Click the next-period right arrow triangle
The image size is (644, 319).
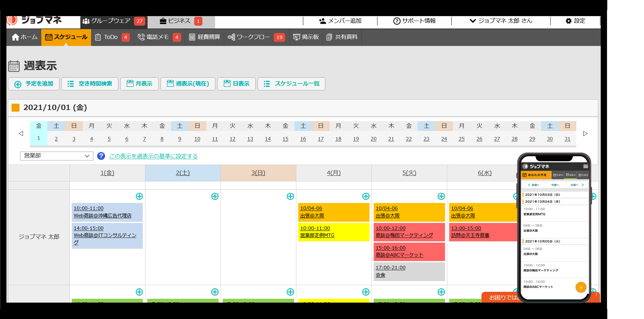pos(585,133)
